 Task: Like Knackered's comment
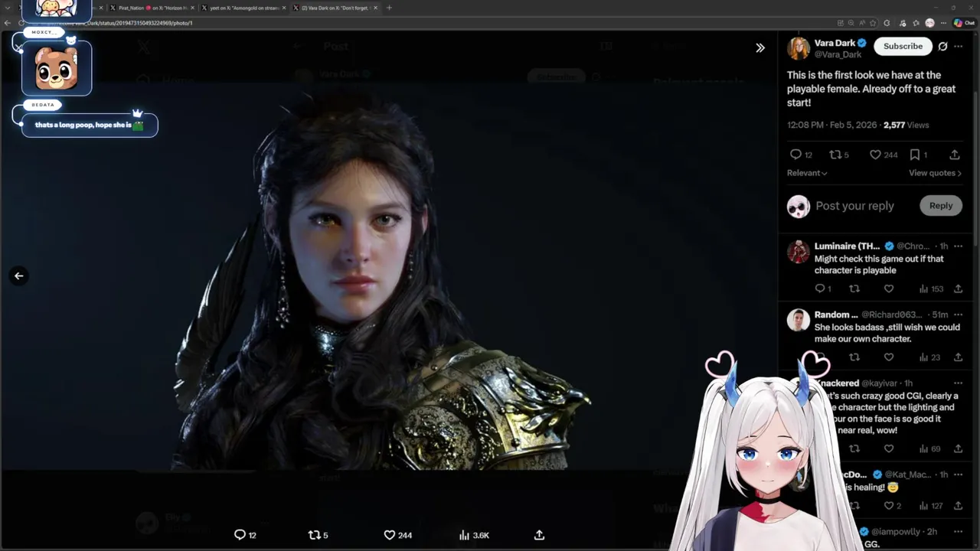(x=889, y=448)
